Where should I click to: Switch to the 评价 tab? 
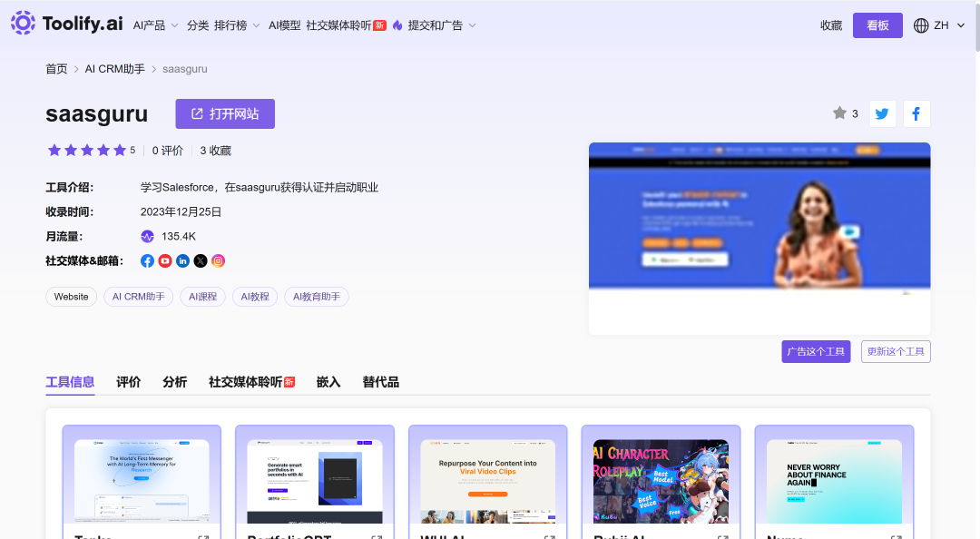point(129,382)
